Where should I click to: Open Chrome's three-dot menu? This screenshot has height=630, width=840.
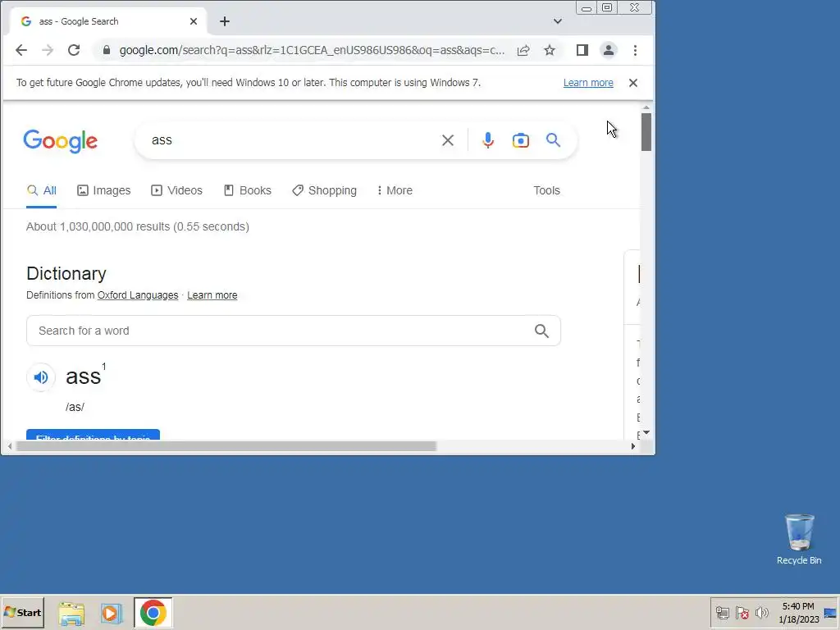(636, 50)
